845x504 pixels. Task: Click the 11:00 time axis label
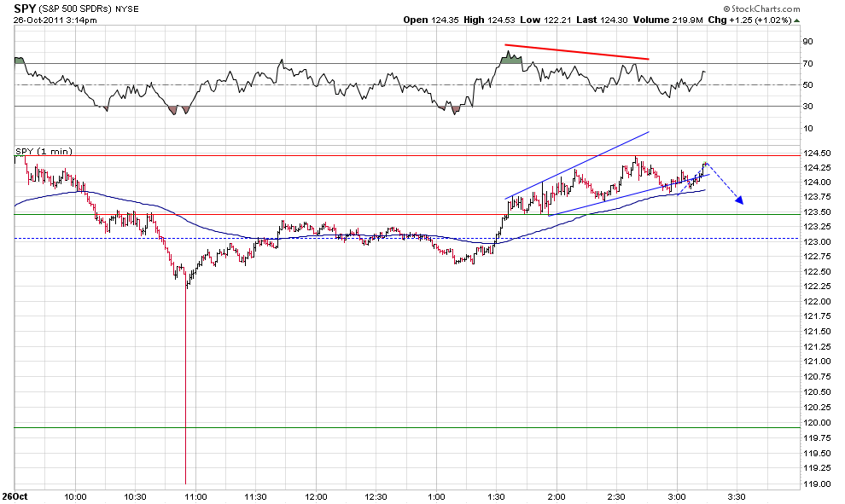[x=195, y=496]
